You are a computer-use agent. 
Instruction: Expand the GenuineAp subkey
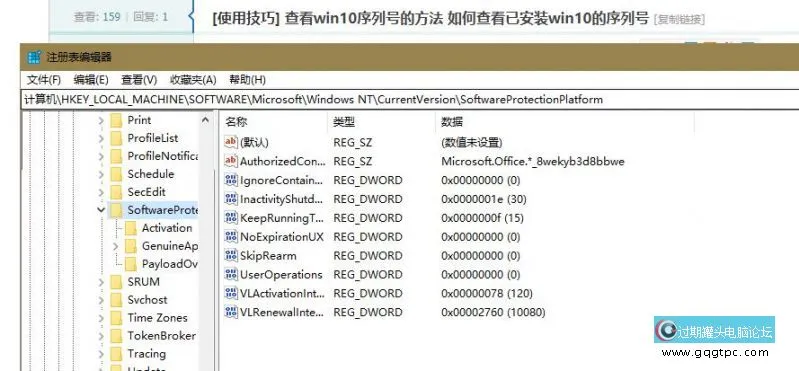(x=115, y=246)
